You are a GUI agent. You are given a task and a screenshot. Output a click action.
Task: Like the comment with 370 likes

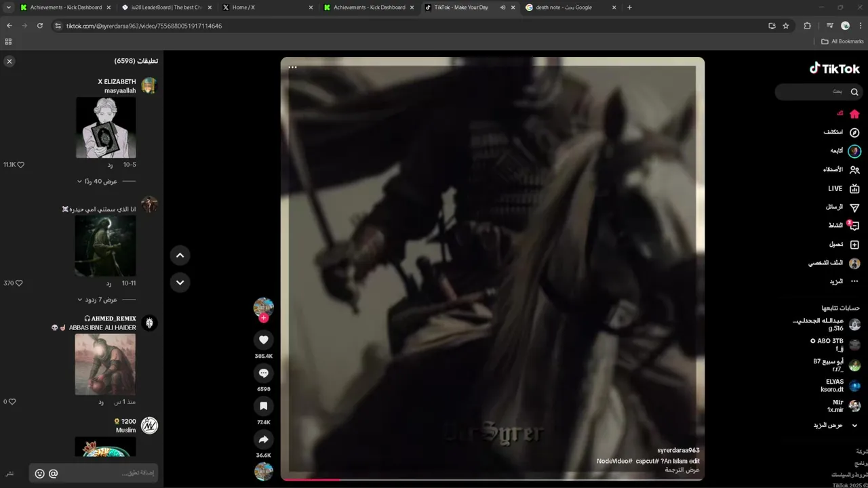18,283
